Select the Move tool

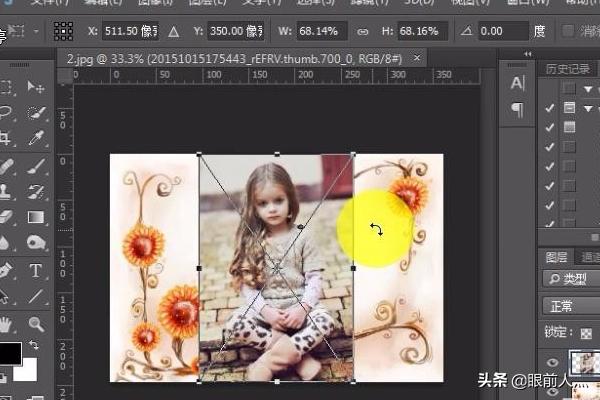point(36,88)
